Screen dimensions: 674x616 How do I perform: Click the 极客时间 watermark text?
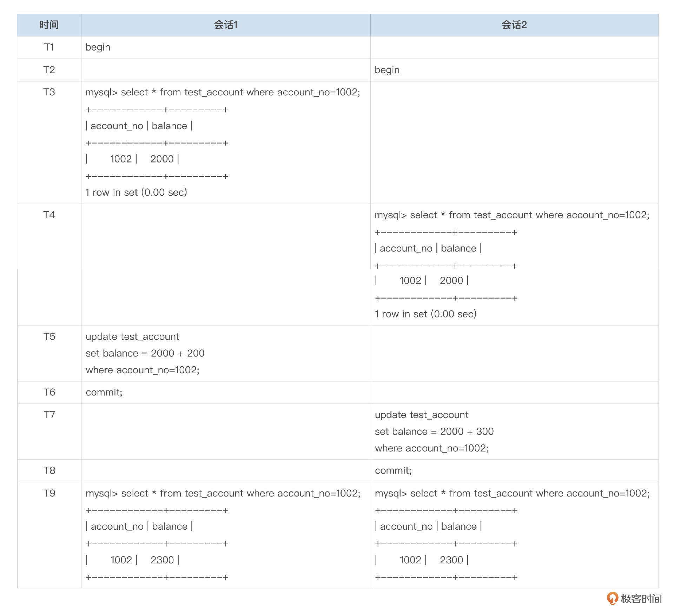(x=641, y=598)
